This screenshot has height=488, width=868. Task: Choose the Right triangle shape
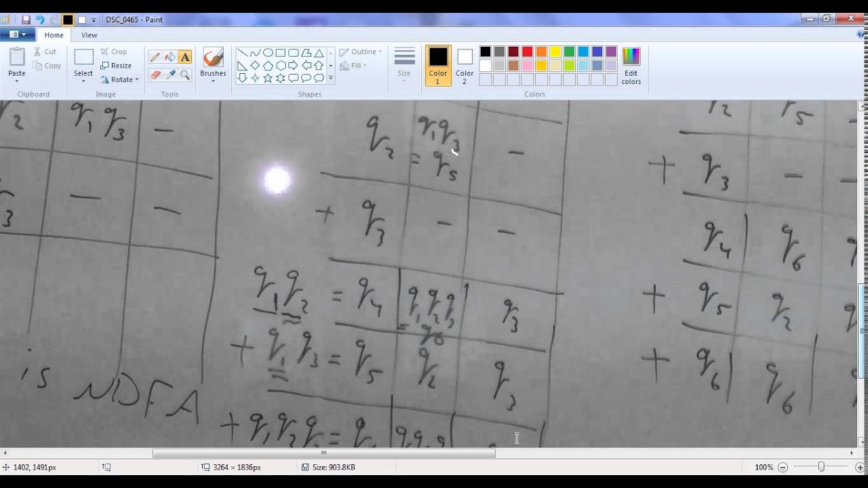[x=242, y=66]
